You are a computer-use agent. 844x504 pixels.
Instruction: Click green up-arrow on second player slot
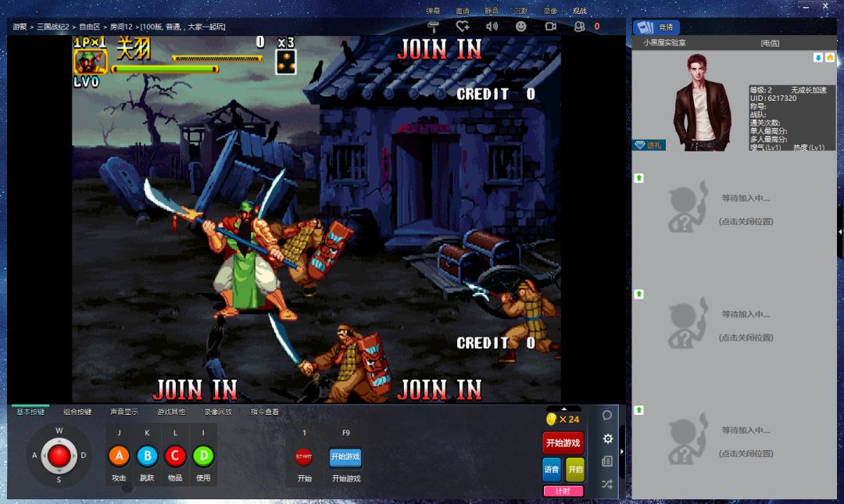click(639, 178)
